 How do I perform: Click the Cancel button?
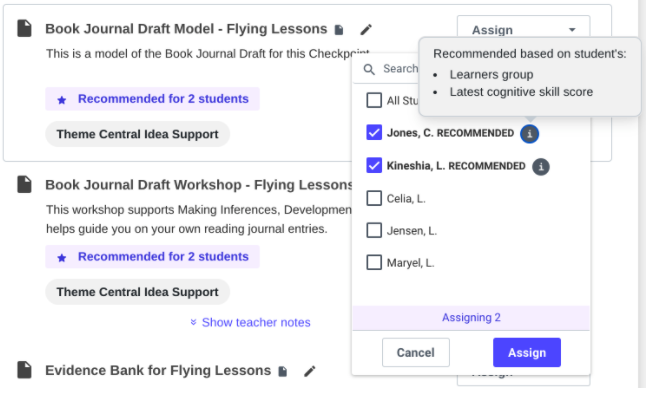pos(415,352)
